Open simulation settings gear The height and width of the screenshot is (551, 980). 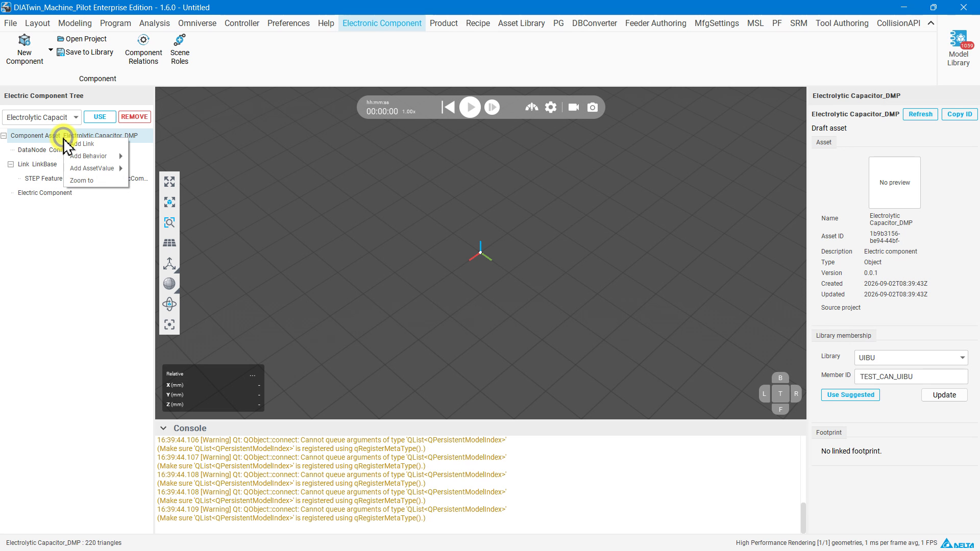coord(551,107)
